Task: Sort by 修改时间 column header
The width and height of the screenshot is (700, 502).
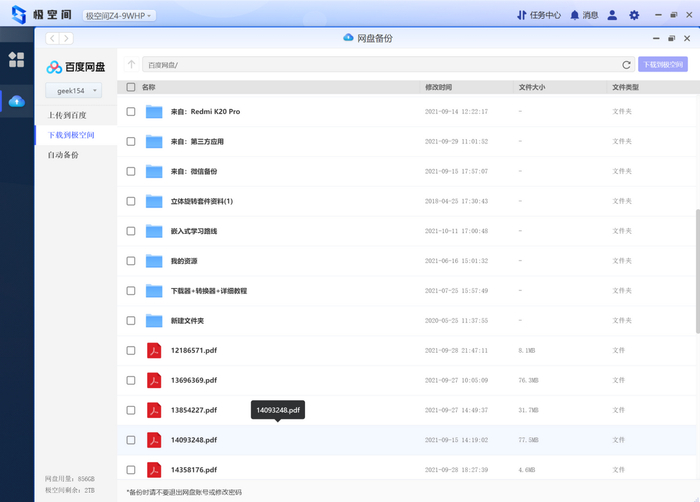Action: click(x=438, y=87)
